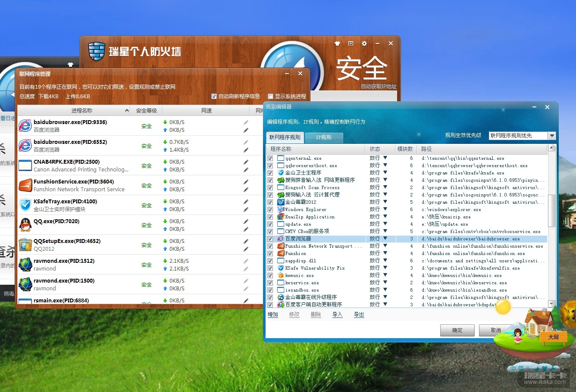The width and height of the screenshot is (576, 392).
Task: Toggle sort arrow on 进程名称 column
Action: [127, 111]
